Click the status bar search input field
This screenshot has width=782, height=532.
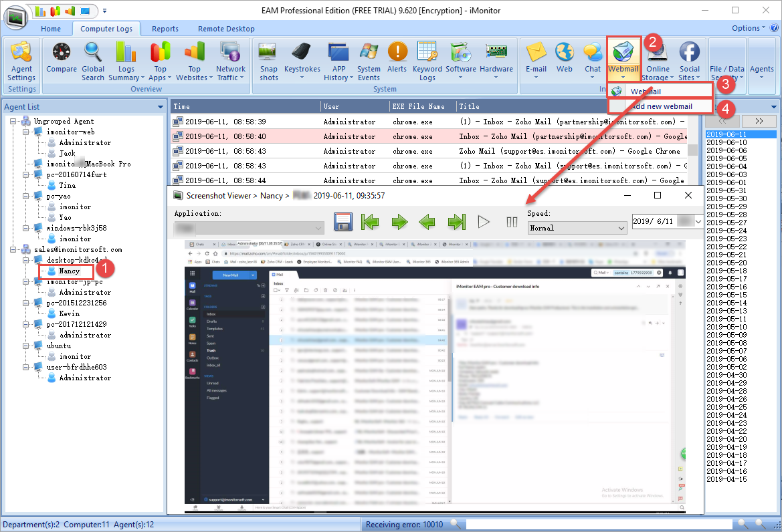[x=599, y=524]
